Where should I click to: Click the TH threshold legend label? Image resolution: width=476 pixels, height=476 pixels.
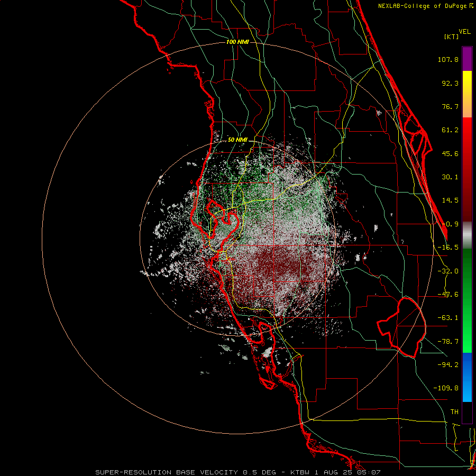pos(454,412)
